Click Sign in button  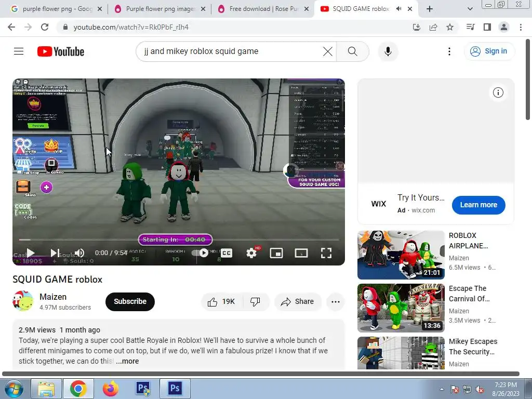[x=489, y=51]
